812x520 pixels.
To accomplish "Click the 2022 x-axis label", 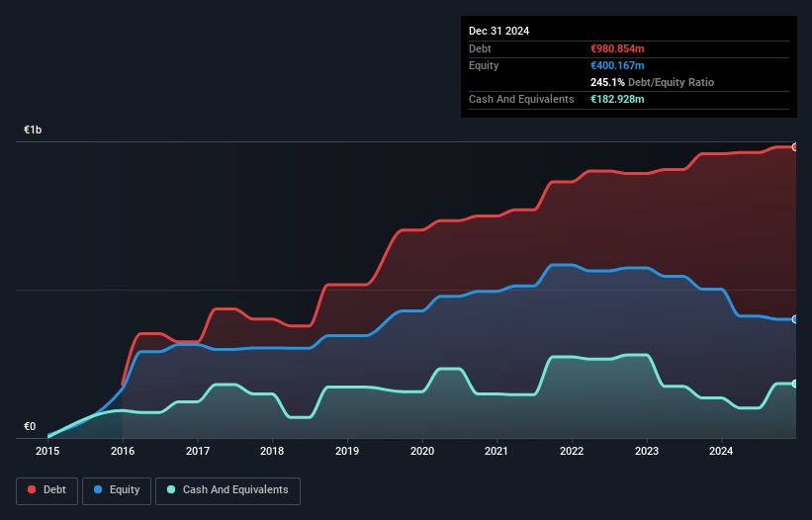I will tap(572, 451).
